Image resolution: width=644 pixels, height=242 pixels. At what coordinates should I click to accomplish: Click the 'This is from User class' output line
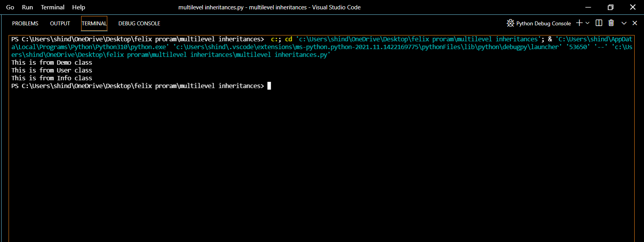click(x=52, y=70)
